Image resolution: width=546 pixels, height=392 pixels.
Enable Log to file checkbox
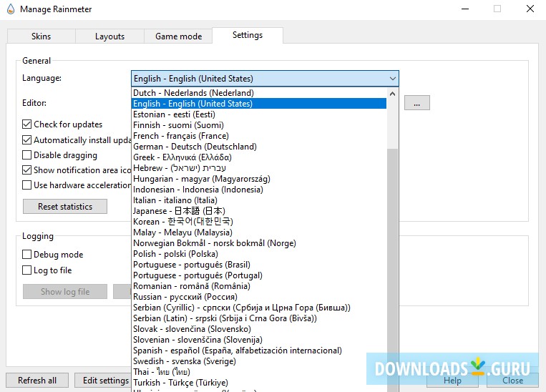26,270
